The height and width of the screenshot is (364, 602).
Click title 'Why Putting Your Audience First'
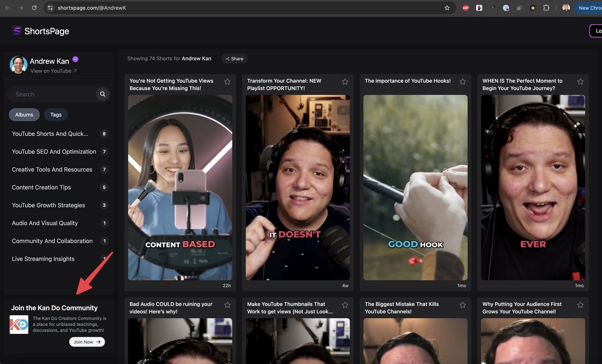coord(522,308)
